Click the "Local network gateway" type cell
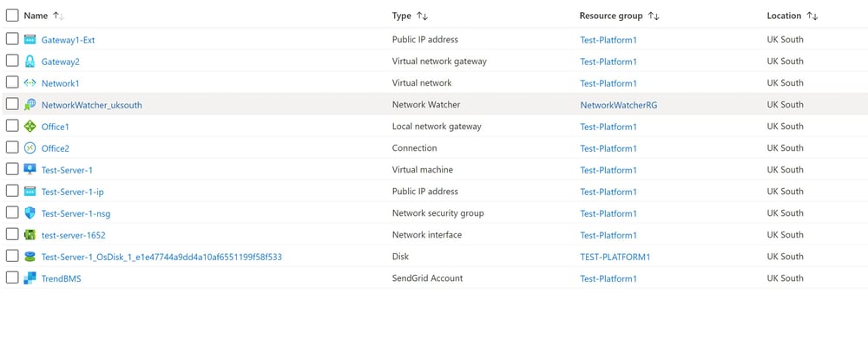The image size is (868, 346). point(437,126)
